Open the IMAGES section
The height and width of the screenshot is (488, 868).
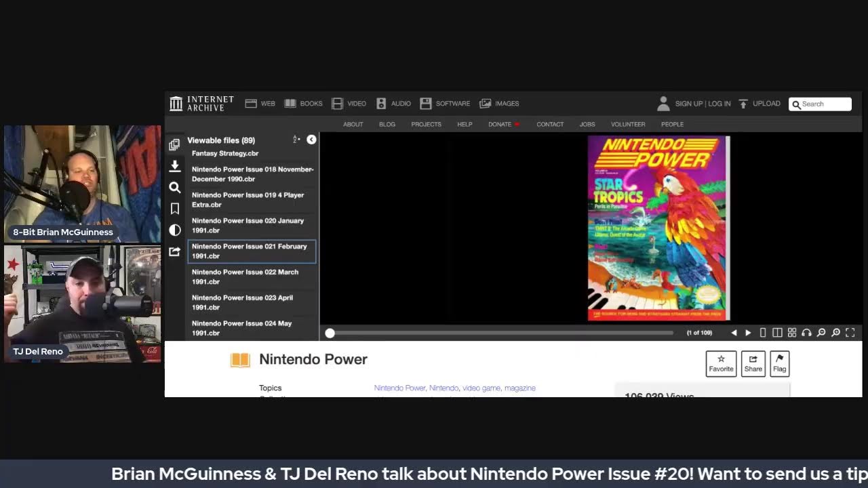[499, 104]
